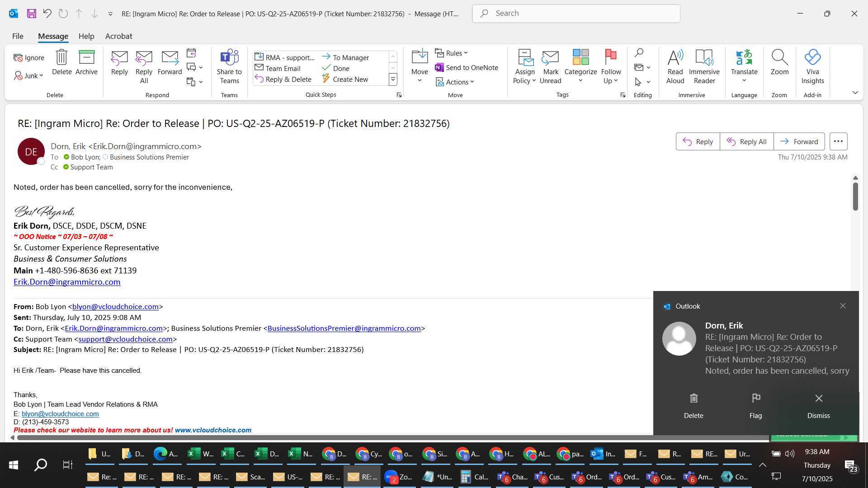Open BusinessSolutionsPremier@ingrammicro.com link
The height and width of the screenshot is (488, 868).
click(x=344, y=328)
